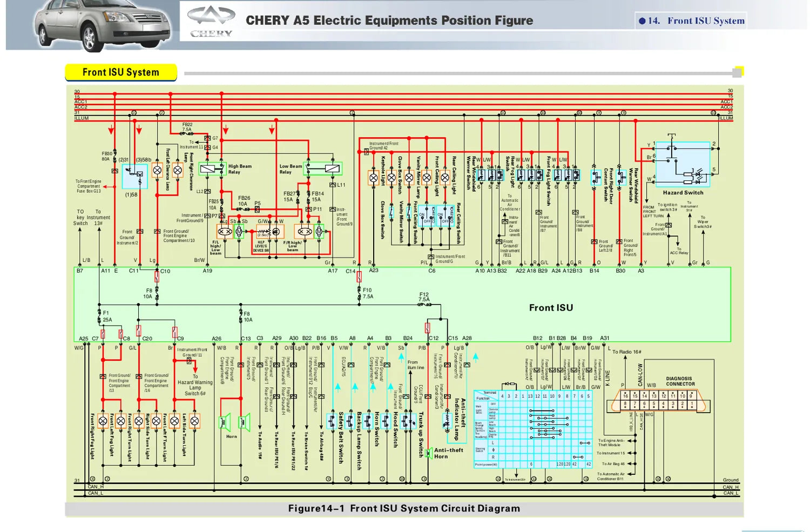Click the 'To ACC Relay' label
The width and height of the screenshot is (810, 532).
(x=679, y=251)
